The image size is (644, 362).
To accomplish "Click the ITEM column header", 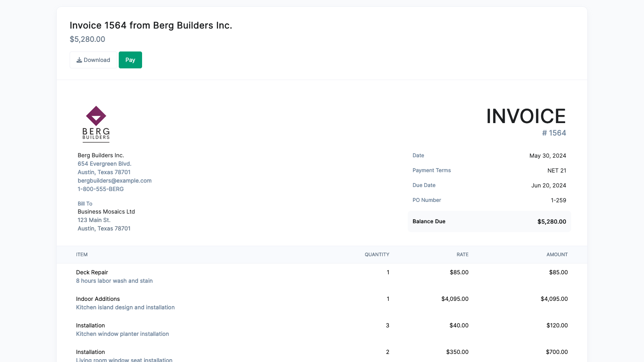I will 82,254.
